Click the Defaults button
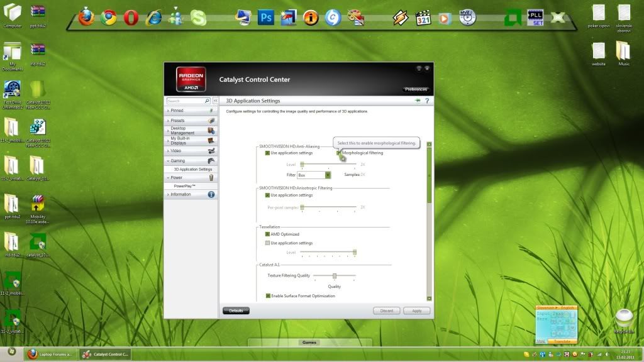 [x=236, y=311]
